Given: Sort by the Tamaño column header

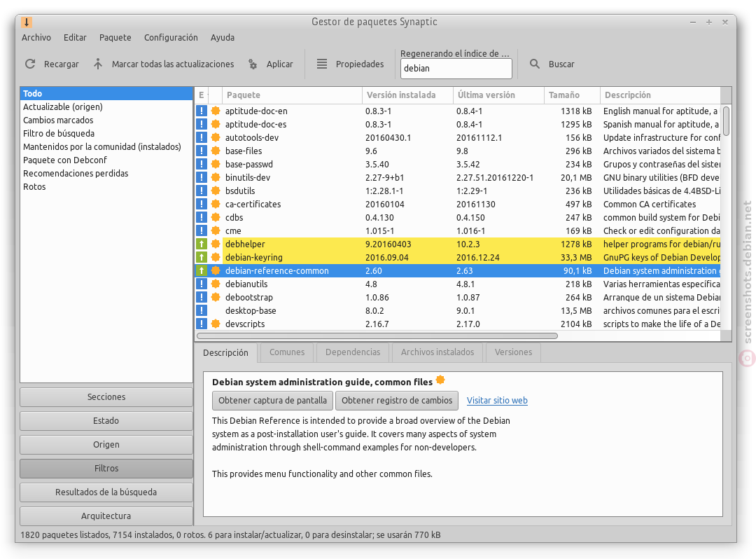Looking at the screenshot, I should [573, 95].
